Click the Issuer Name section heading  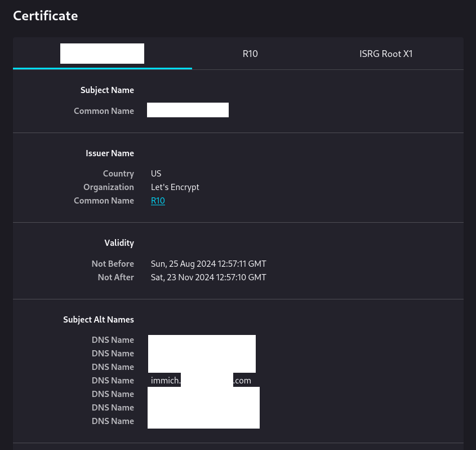click(x=110, y=153)
